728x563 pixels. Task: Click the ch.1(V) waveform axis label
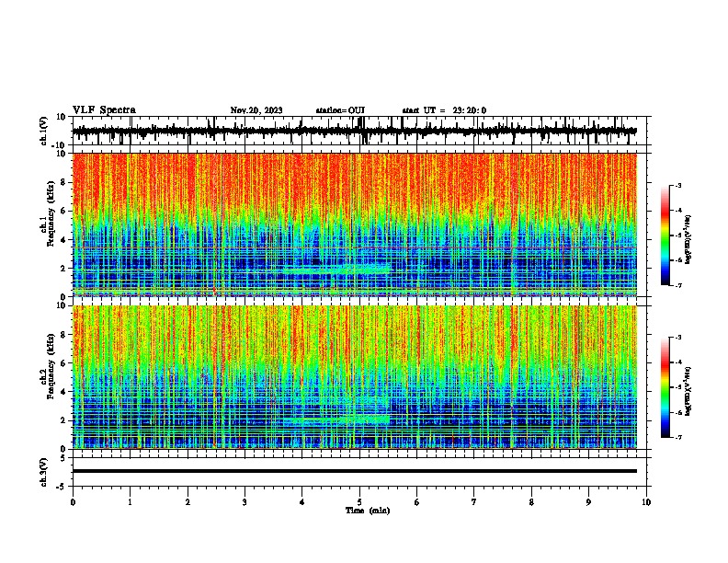coord(45,131)
